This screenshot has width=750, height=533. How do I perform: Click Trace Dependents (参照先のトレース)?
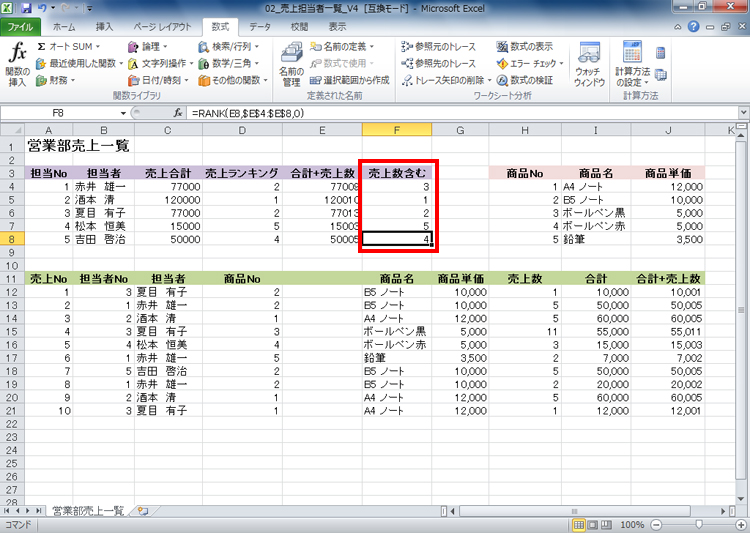[x=439, y=63]
